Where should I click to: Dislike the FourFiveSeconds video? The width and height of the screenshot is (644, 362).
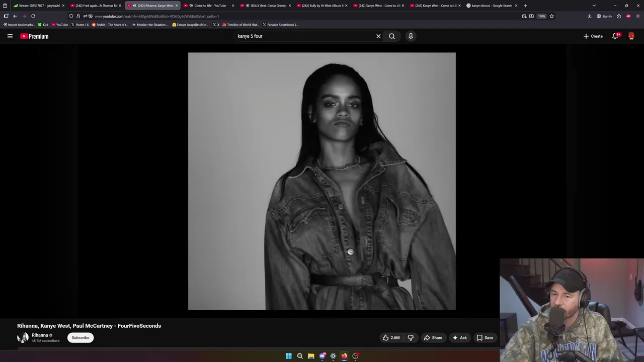pyautogui.click(x=411, y=338)
